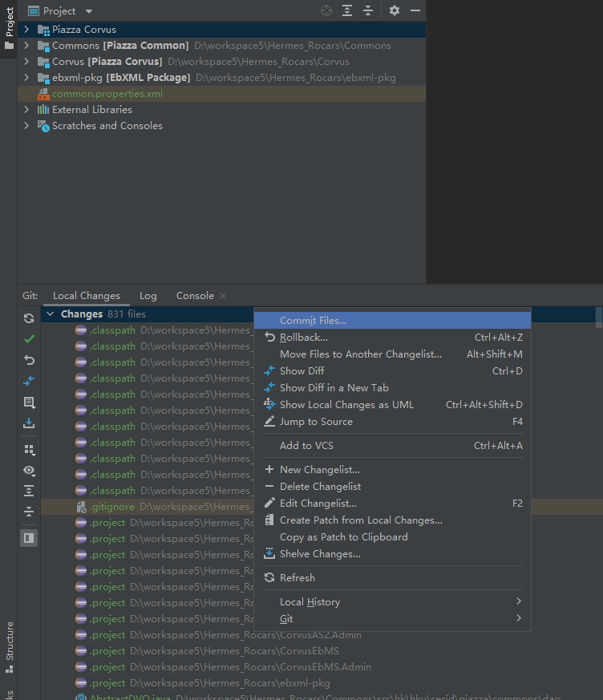Collapse the Changes changelist node
The image size is (603, 700).
tap(51, 314)
